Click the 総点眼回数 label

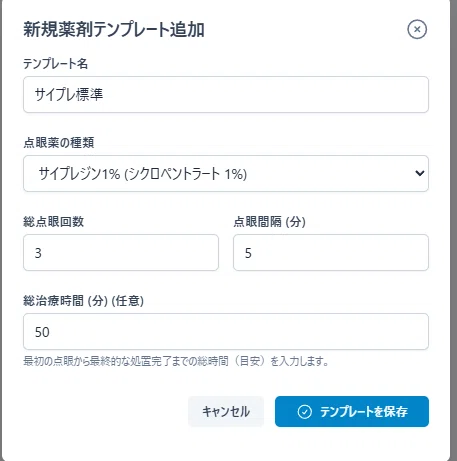point(53,221)
